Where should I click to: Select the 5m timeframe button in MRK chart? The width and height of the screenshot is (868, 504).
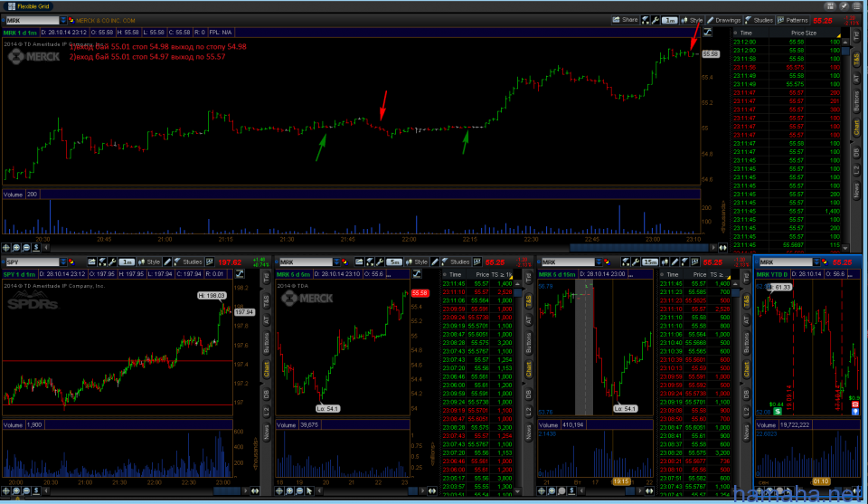click(393, 262)
